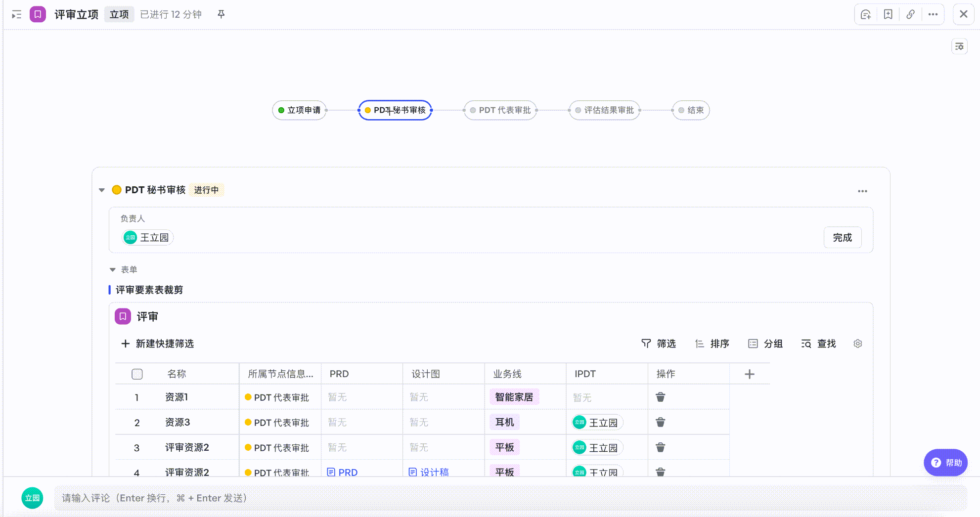Open the 筛选 filter option

(x=659, y=344)
